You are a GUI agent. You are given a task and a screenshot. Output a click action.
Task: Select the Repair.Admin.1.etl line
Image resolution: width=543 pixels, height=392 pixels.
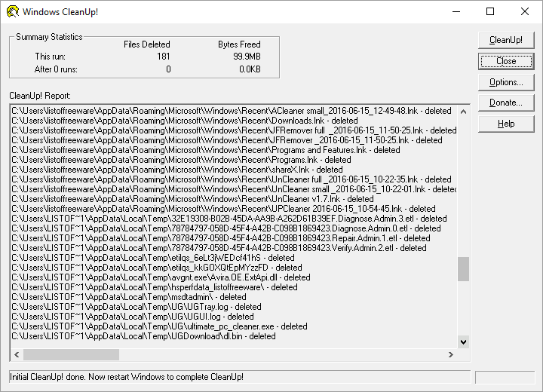click(x=220, y=238)
